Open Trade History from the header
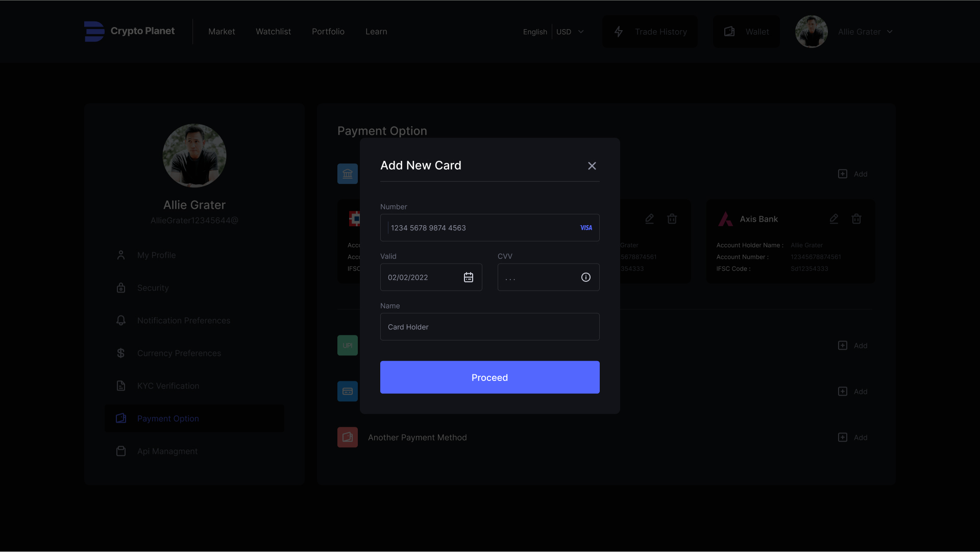980x552 pixels. [x=650, y=32]
